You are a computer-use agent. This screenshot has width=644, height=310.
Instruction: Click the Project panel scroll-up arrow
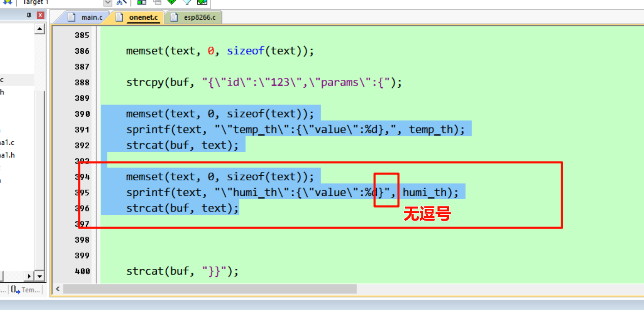40,29
